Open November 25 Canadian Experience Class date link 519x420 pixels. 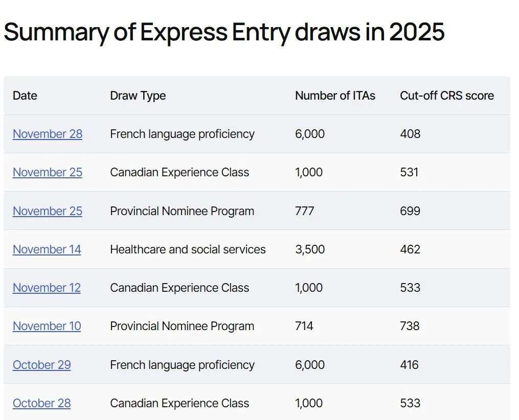[x=47, y=172]
